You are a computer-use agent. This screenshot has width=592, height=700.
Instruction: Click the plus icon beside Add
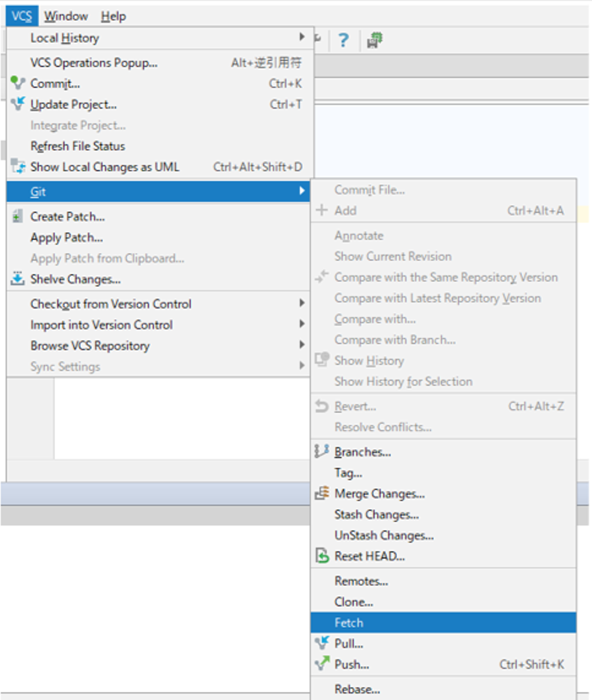tap(322, 210)
